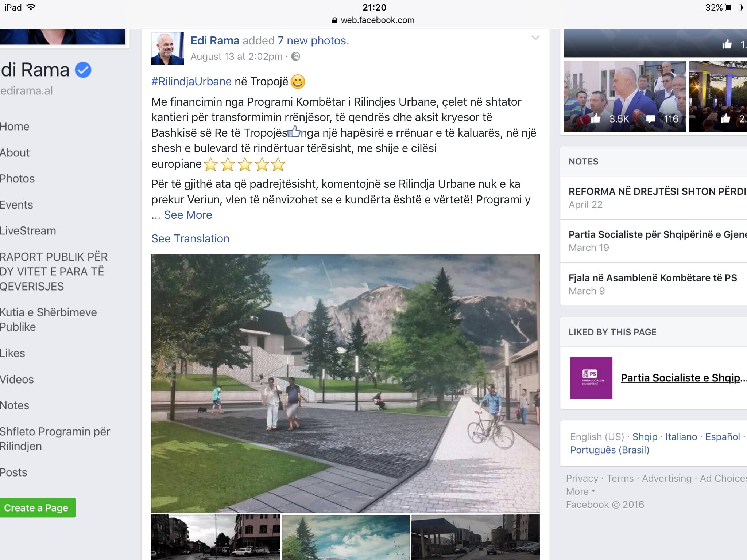Open Events in page sidebar

(16, 205)
